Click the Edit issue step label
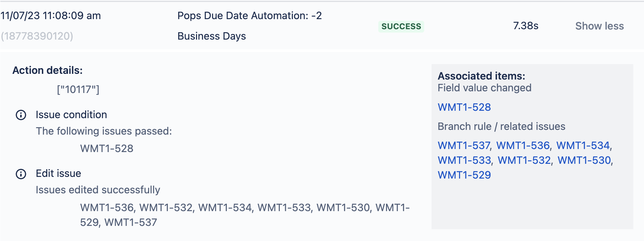 pos(58,174)
